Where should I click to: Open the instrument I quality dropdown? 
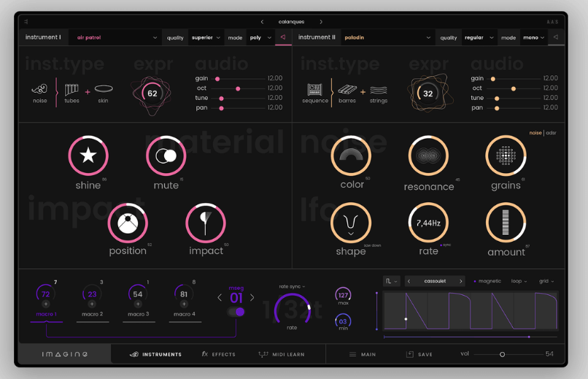click(206, 37)
